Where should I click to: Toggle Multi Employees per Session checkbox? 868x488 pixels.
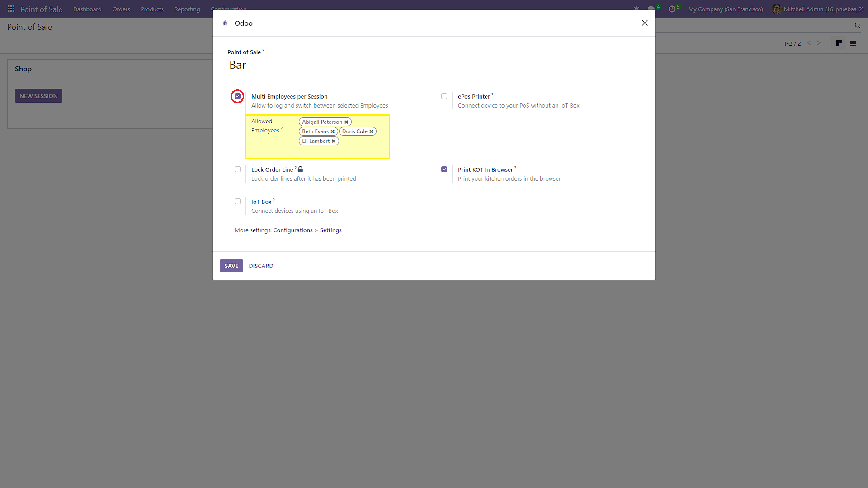[237, 96]
